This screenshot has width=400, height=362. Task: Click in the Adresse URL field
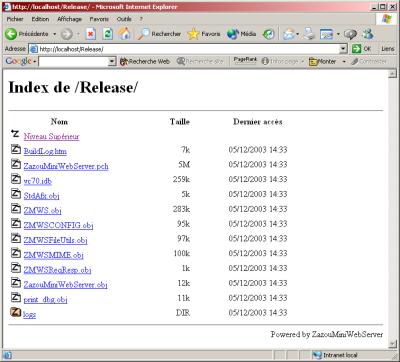pyautogui.click(x=188, y=49)
